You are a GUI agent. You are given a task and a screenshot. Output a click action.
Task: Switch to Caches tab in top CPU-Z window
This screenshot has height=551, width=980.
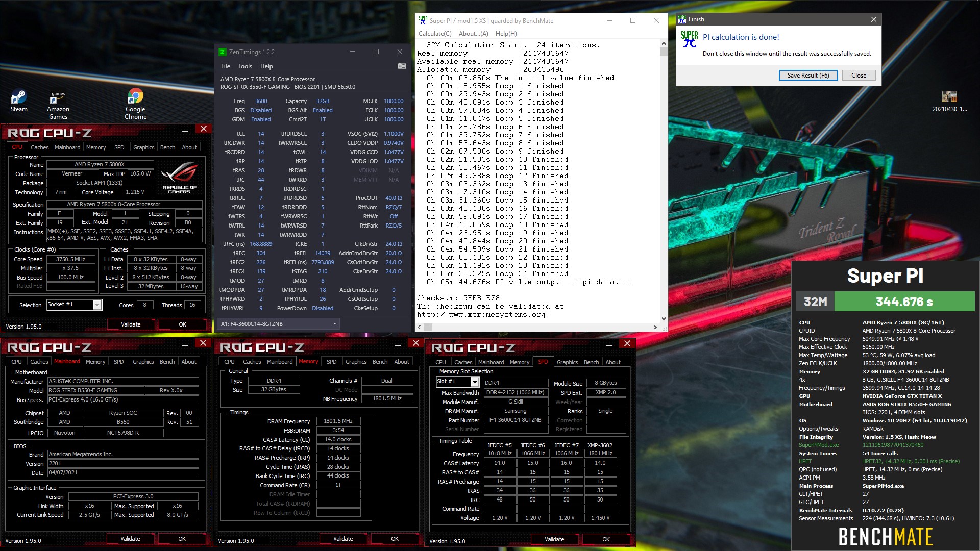(x=40, y=147)
